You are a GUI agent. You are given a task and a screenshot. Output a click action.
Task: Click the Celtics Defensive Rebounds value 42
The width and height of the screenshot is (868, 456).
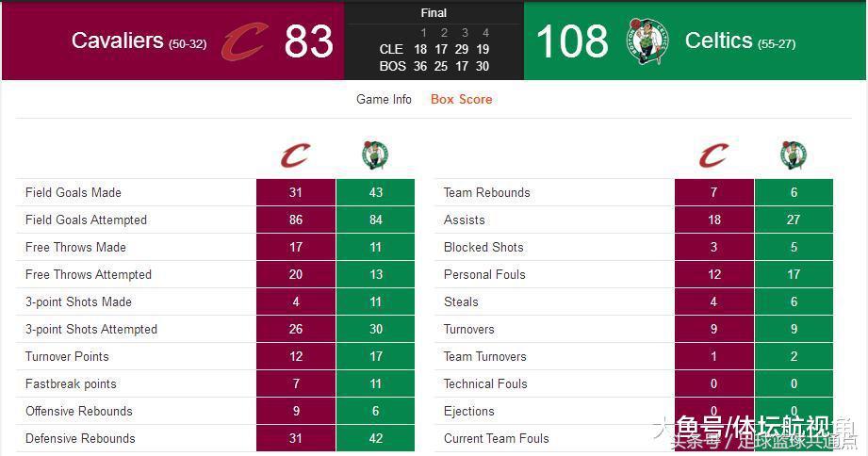[375, 438]
